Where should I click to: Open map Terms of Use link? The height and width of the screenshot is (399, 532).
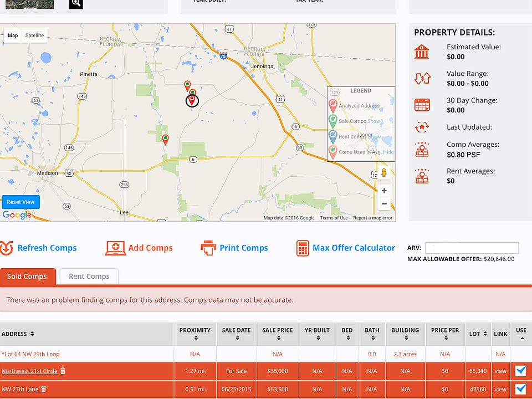[334, 218]
